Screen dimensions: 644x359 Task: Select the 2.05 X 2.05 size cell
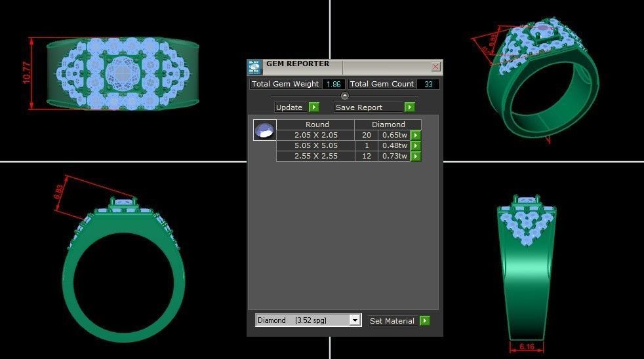click(x=315, y=135)
